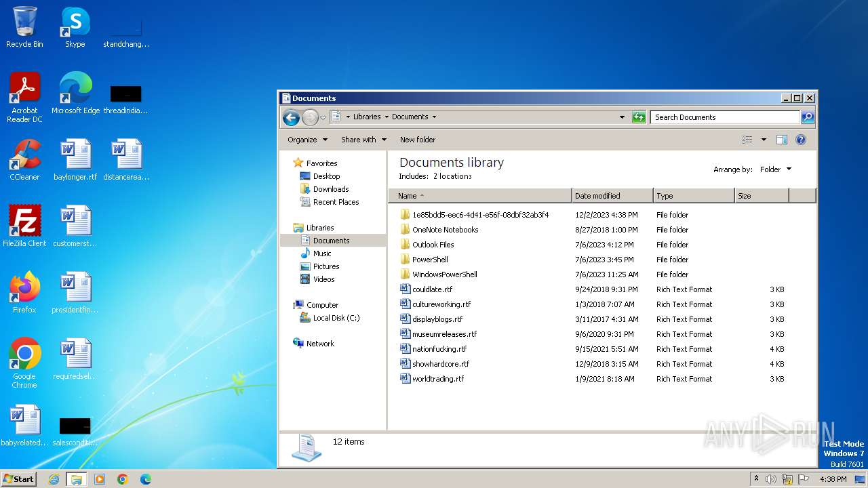Click Internet Explorer taskbar icon
This screenshot has width=868, height=488.
tap(54, 479)
